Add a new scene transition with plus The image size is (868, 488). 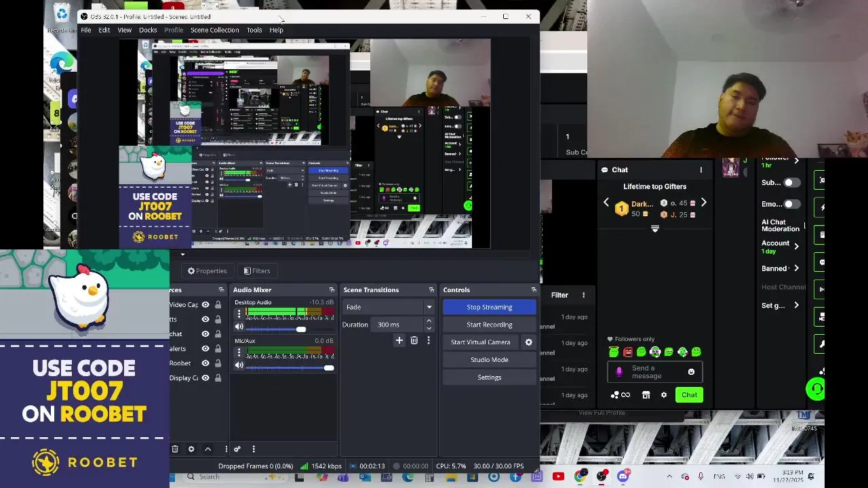(399, 340)
